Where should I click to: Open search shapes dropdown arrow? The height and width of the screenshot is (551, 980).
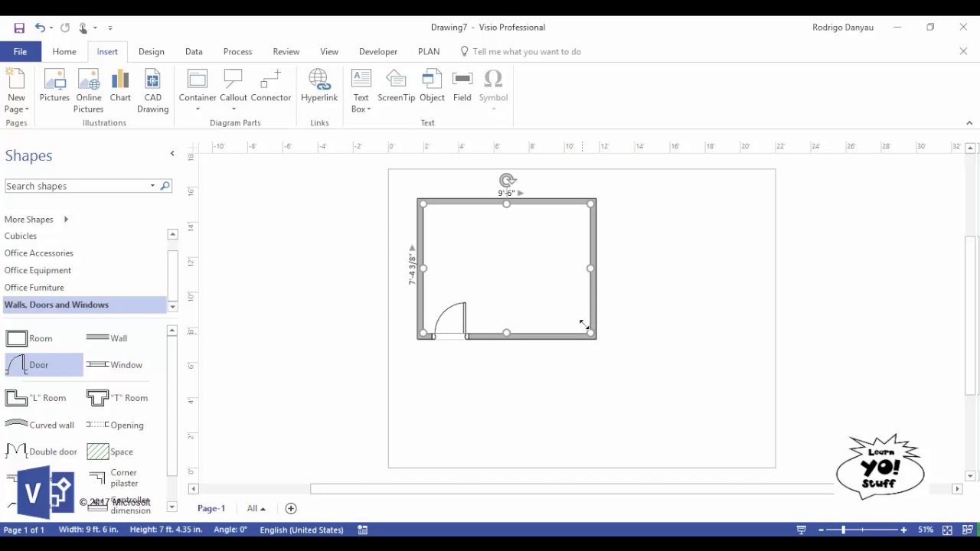point(152,186)
